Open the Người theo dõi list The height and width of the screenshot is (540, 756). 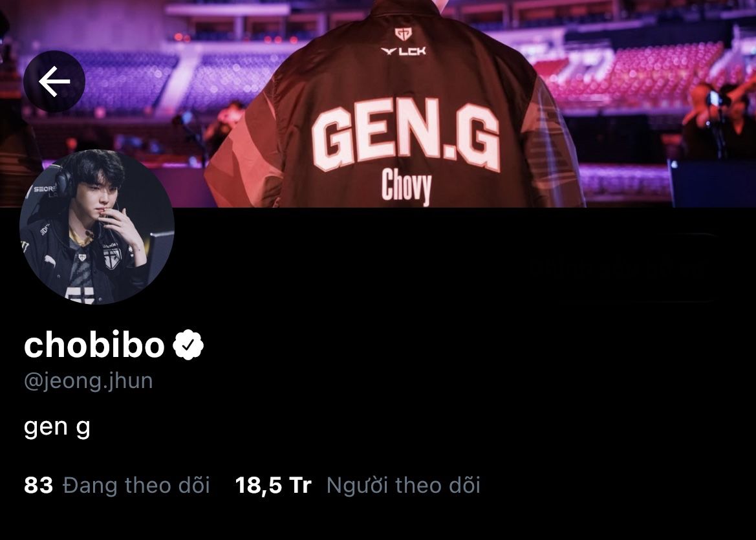coord(404,485)
